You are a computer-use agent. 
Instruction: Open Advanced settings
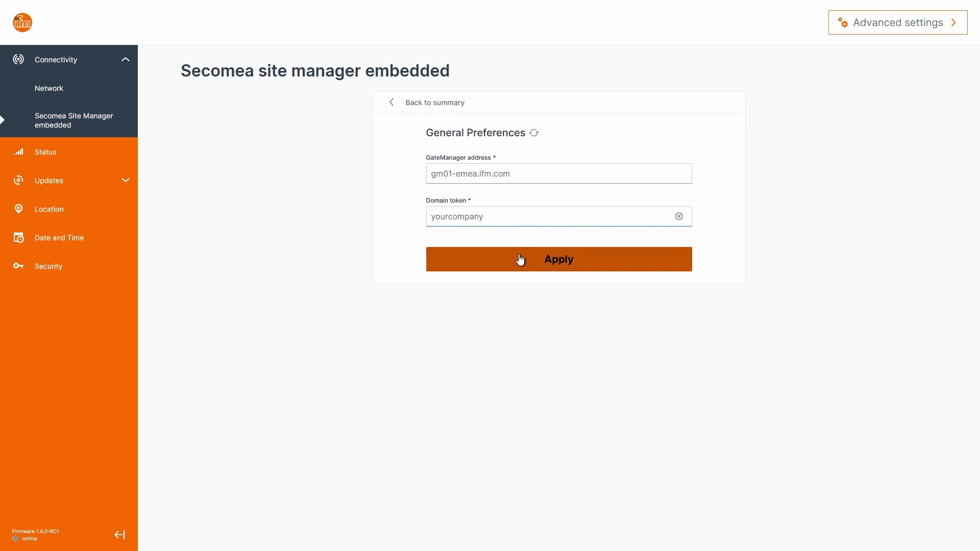pyautogui.click(x=897, y=22)
